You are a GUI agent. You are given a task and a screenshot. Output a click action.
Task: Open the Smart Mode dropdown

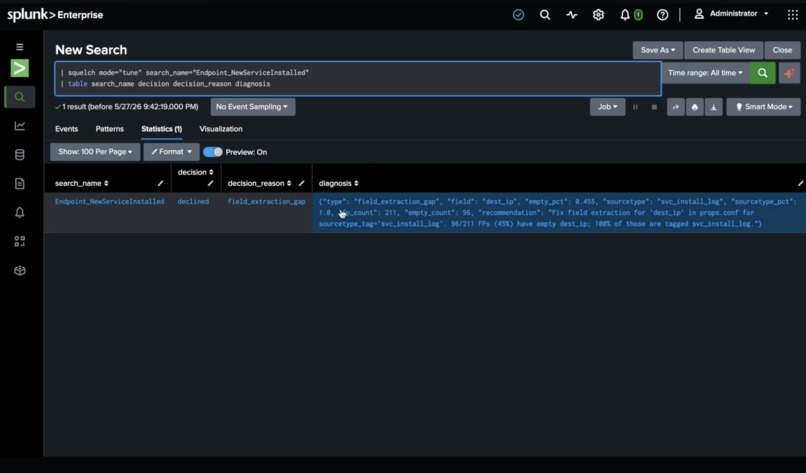(x=763, y=107)
